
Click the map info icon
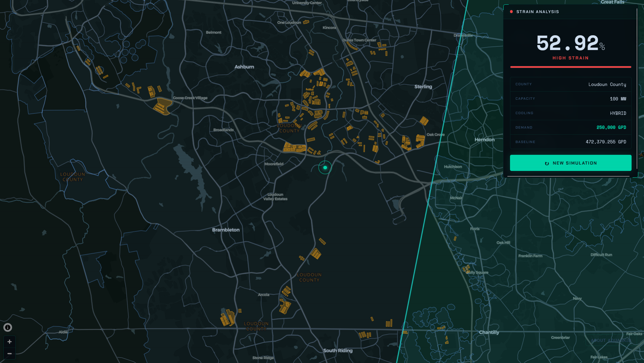8,327
